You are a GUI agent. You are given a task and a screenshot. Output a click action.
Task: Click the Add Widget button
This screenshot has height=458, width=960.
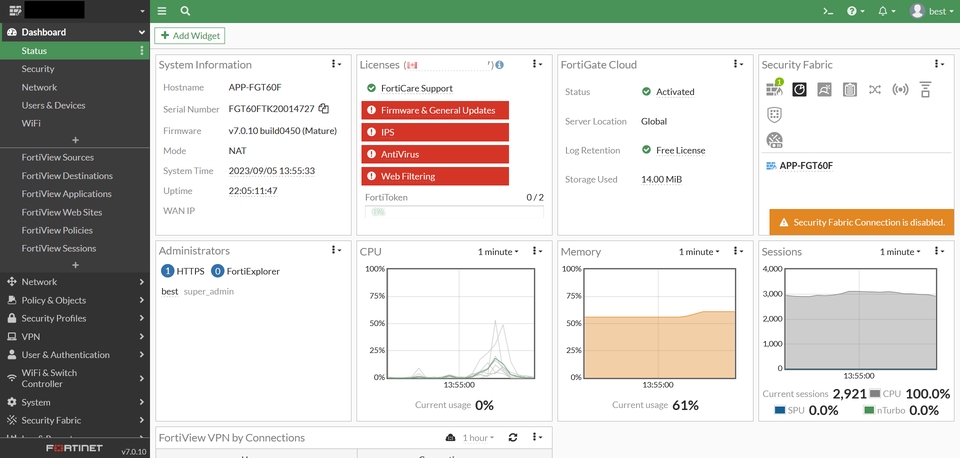tap(190, 36)
